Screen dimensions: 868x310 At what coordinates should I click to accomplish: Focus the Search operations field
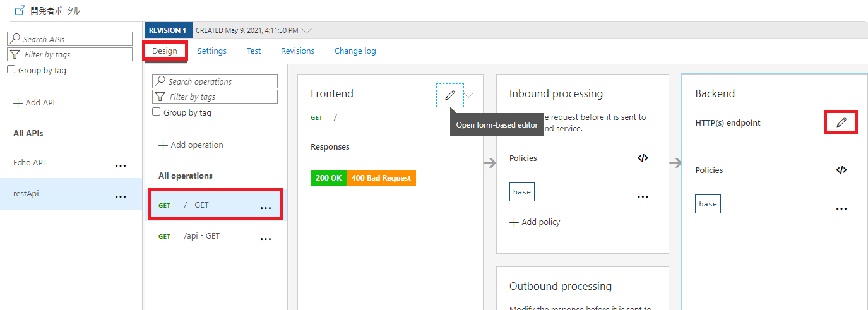215,81
